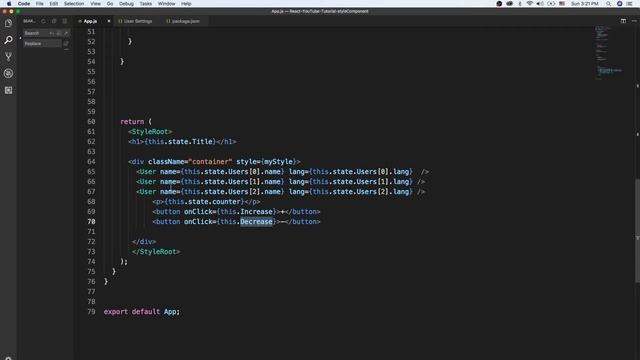Open the Source Control view
The width and height of the screenshot is (640, 360).
(x=8, y=57)
